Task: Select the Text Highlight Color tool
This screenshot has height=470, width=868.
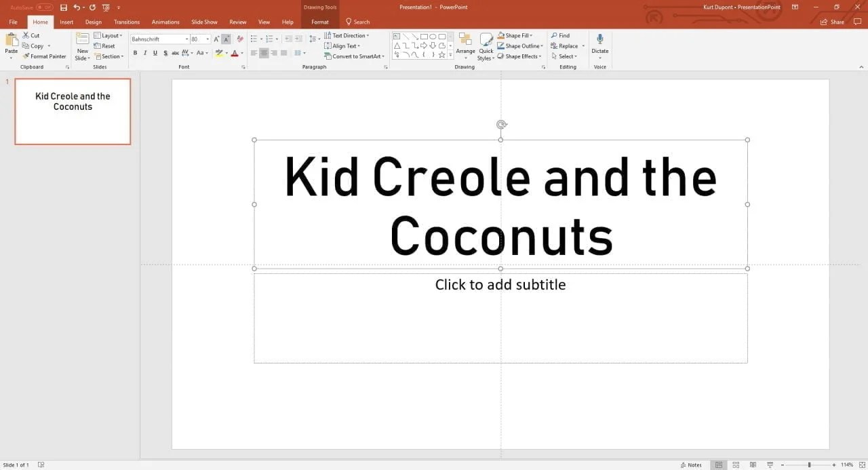Action: (218, 53)
